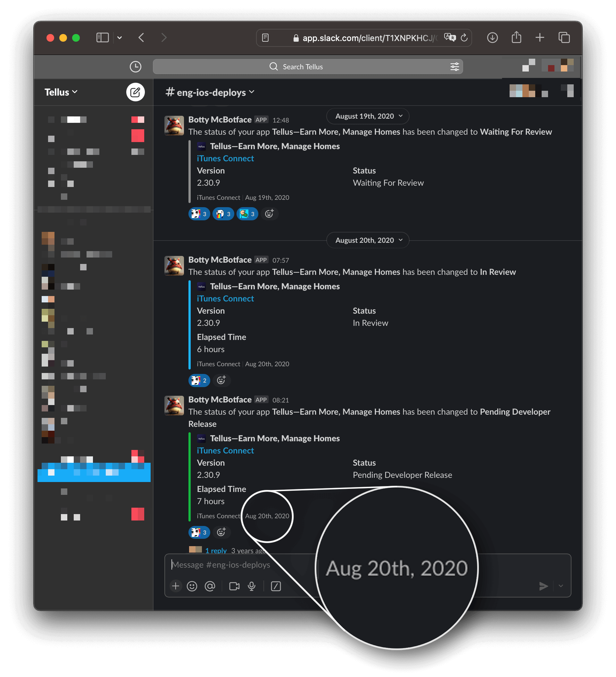The width and height of the screenshot is (616, 677).
Task: Click Botty McBotface avatar on 08:21 message
Action: (x=174, y=405)
